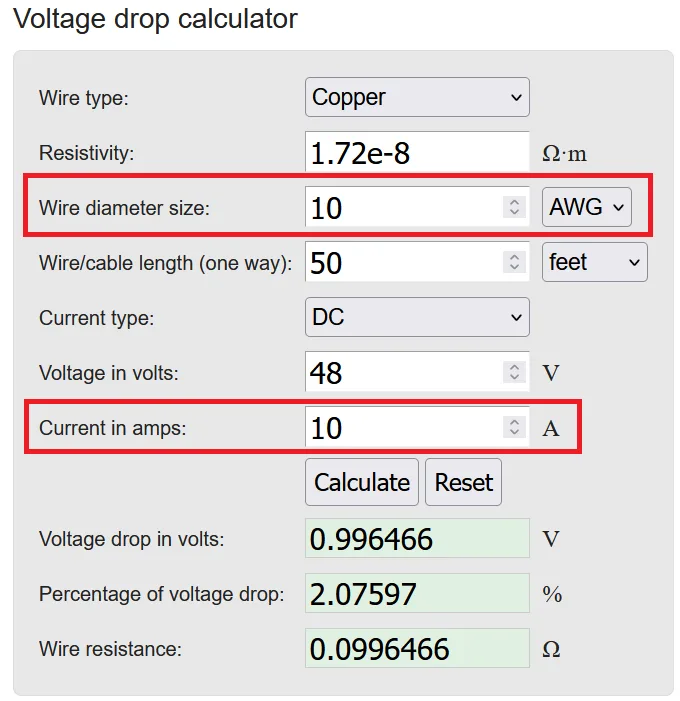Decrease wire diameter with stepper down arrow
This screenshot has height=701, width=680.
pos(514,213)
